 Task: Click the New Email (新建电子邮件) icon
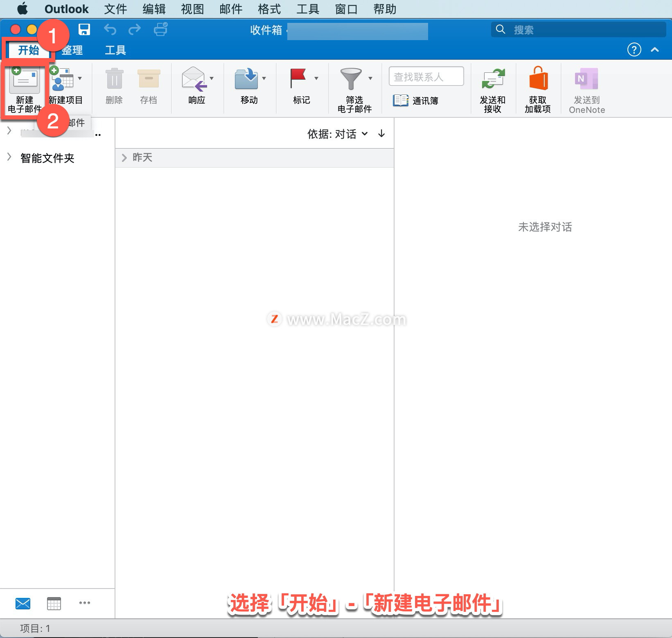point(25,79)
